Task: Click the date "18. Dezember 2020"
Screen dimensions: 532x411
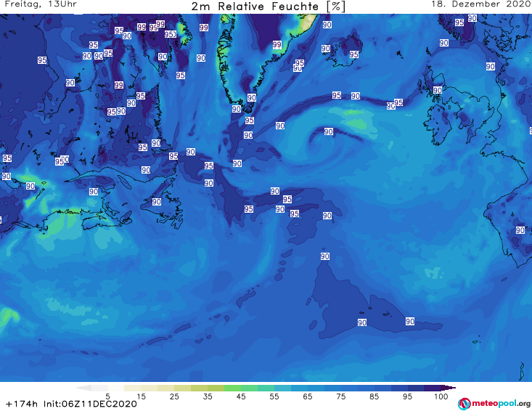Action: pos(480,4)
